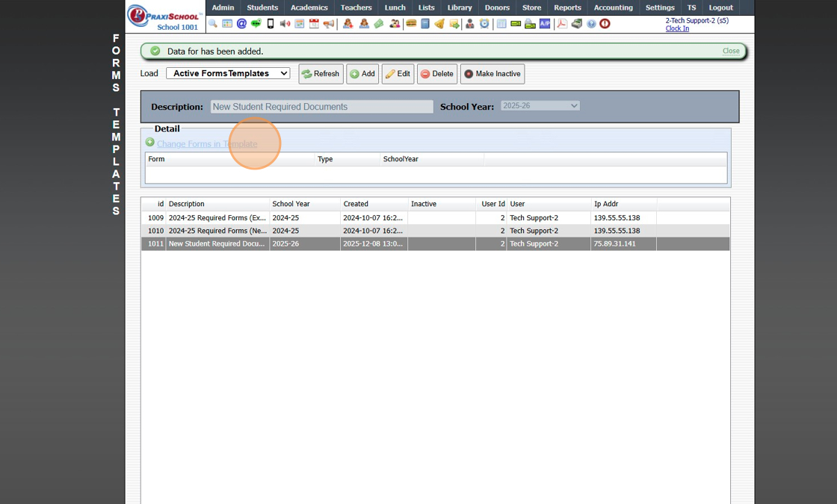The height and width of the screenshot is (504, 837).
Task: Click the Ip Addr column header
Action: click(624, 204)
